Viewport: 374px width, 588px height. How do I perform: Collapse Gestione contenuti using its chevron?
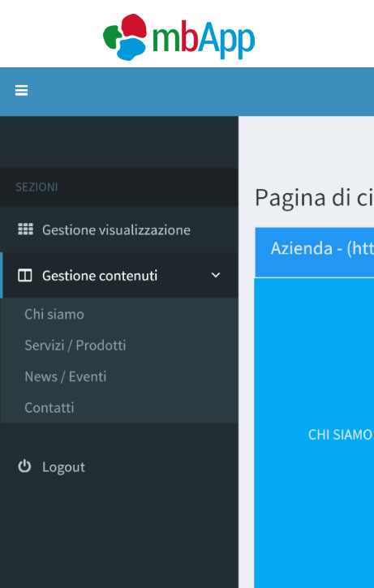216,275
